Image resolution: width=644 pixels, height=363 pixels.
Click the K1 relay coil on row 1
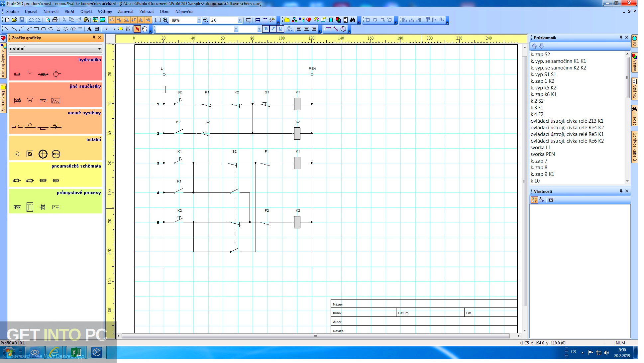(x=297, y=104)
